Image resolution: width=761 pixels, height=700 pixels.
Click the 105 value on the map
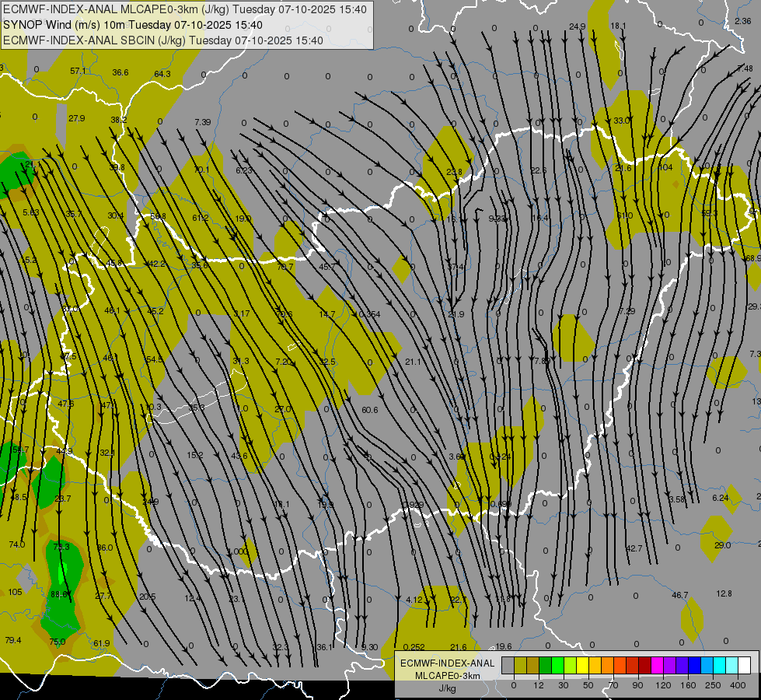pos(15,592)
